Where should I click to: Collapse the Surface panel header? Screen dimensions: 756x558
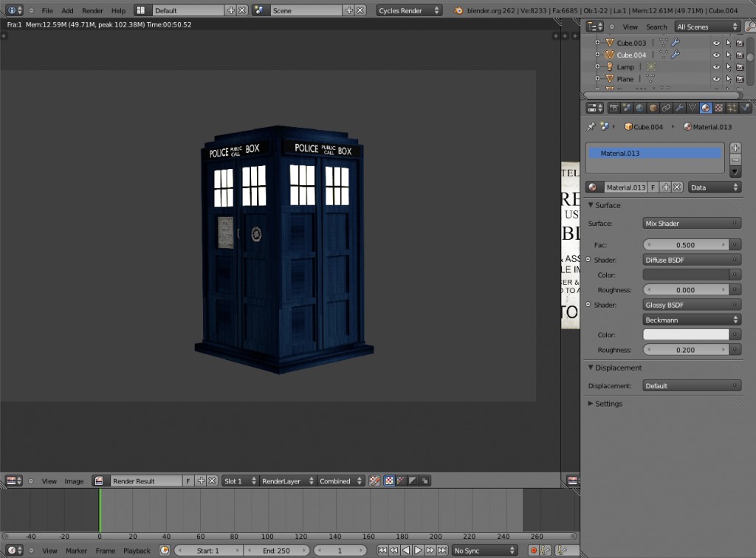tap(605, 205)
